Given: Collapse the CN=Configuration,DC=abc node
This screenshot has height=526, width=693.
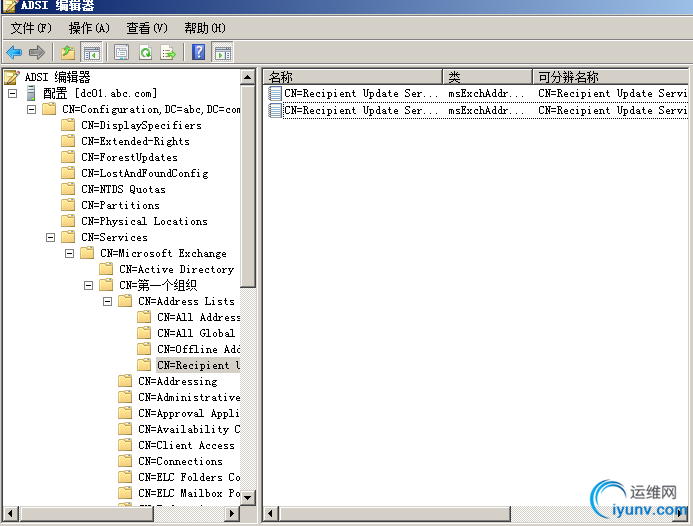Looking at the screenshot, I should 31,109.
